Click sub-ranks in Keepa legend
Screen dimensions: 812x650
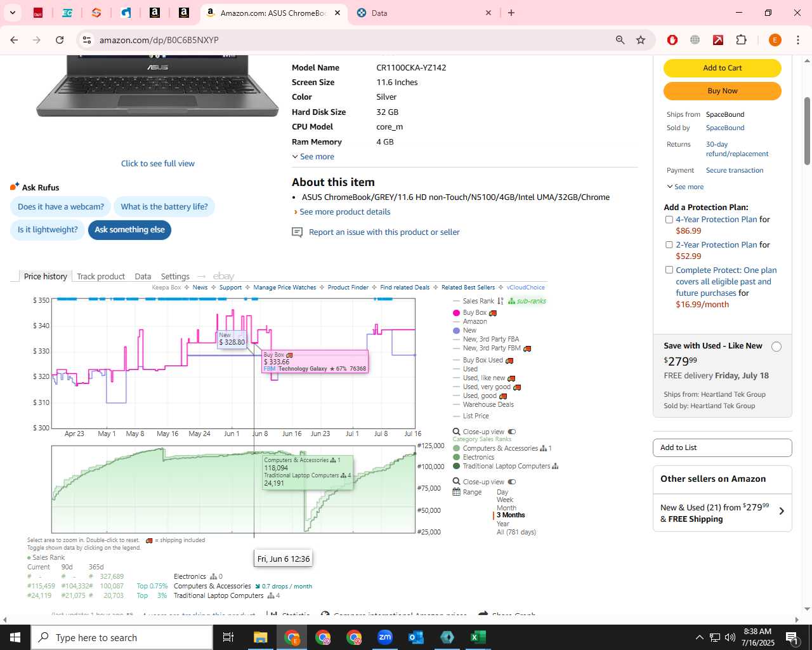pos(527,301)
